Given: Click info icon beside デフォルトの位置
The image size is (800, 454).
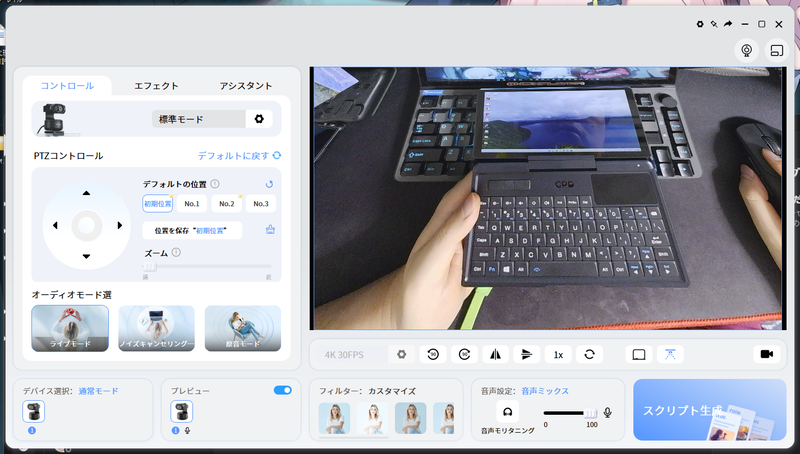Looking at the screenshot, I should [x=215, y=184].
